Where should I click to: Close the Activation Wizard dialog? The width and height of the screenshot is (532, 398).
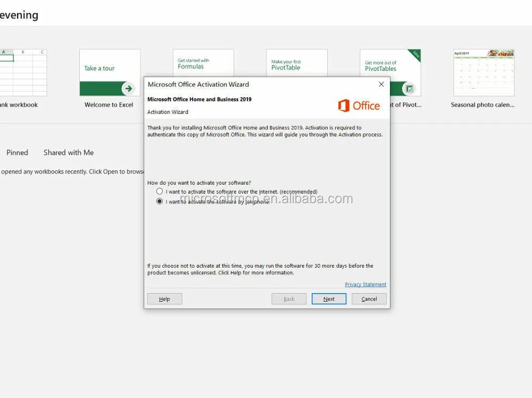point(381,84)
